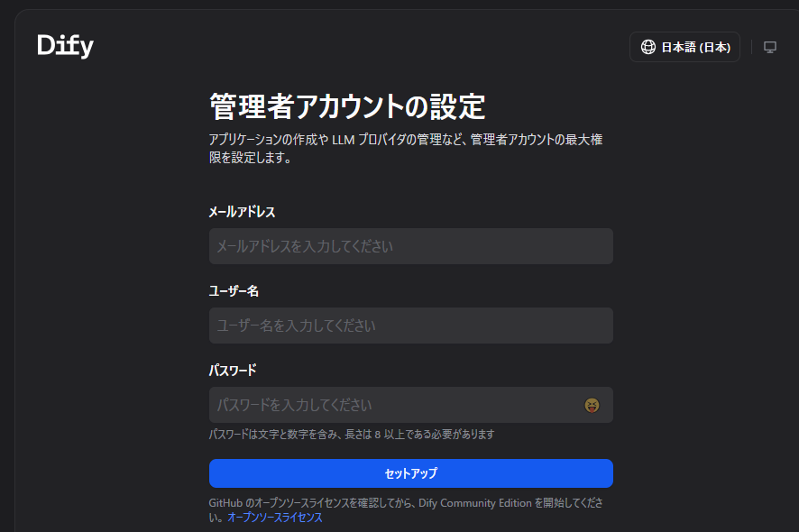
Task: Focus the パスワード input field
Action: pyautogui.click(x=410, y=405)
